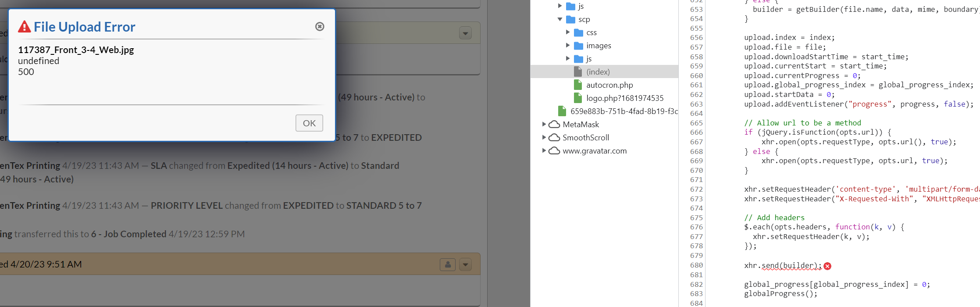Expand the images folder arrow
The height and width of the screenshot is (307, 980).
point(568,46)
